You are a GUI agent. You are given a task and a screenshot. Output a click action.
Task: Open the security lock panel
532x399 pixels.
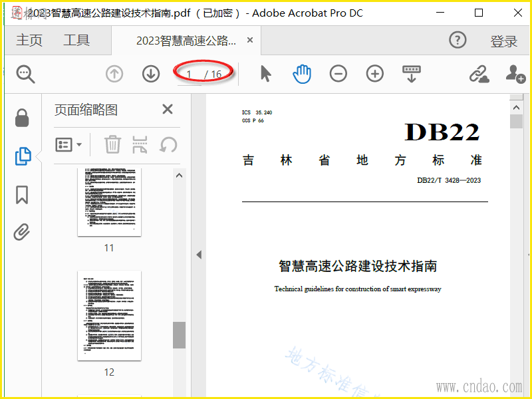pos(22,118)
